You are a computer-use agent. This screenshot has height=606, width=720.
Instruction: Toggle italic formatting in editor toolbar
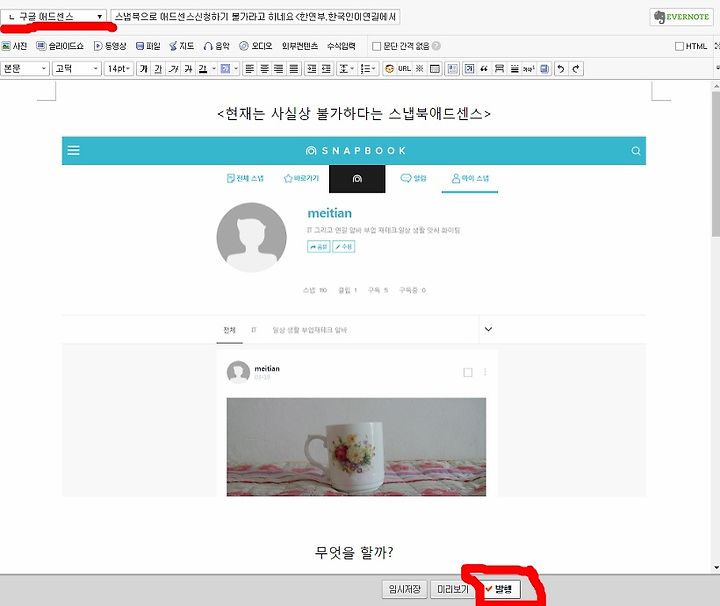tap(173, 69)
